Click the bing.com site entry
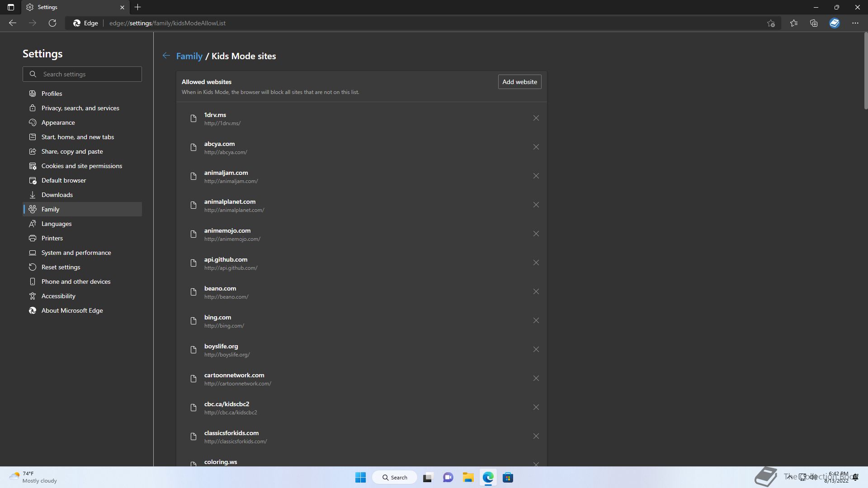The image size is (868, 488). [361, 321]
